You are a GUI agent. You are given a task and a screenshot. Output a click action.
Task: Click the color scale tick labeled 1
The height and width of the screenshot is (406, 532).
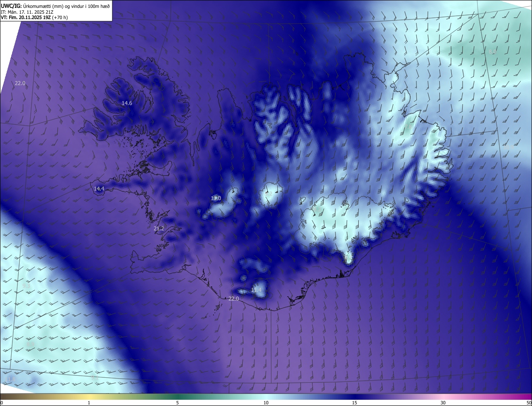tap(89, 403)
